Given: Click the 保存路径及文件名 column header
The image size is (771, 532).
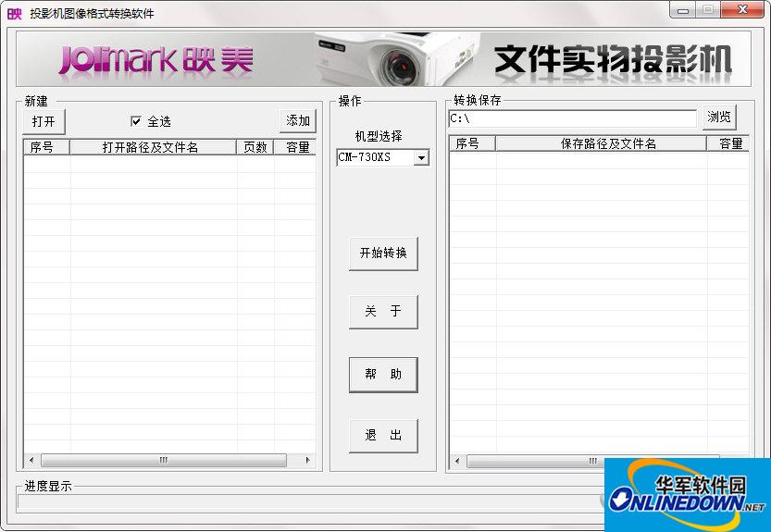Looking at the screenshot, I should (601, 143).
